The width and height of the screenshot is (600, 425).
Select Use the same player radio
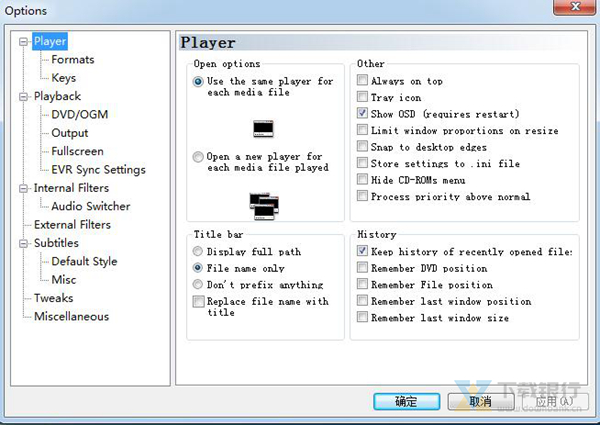pos(198,81)
